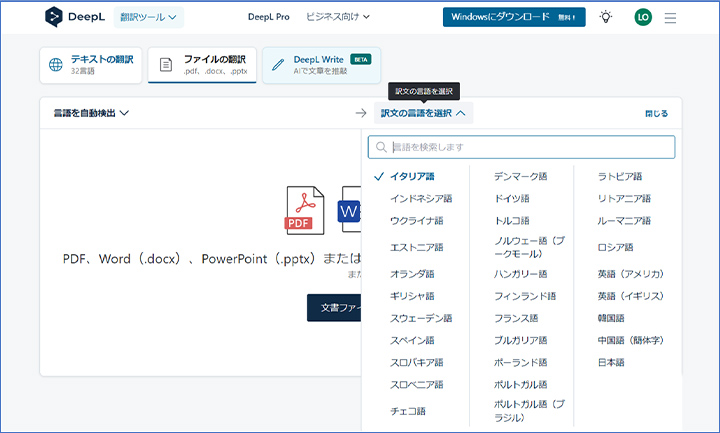Click the DeepL logo icon

coord(53,17)
